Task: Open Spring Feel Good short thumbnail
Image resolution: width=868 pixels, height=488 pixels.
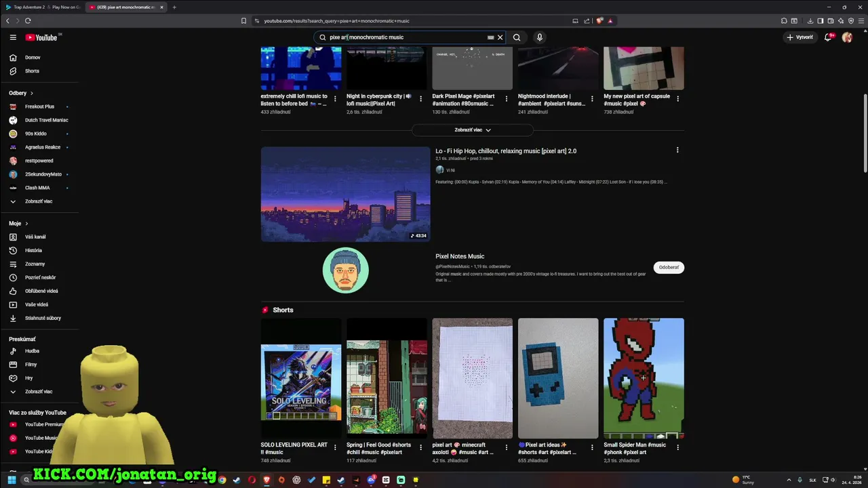Action: pos(387,378)
